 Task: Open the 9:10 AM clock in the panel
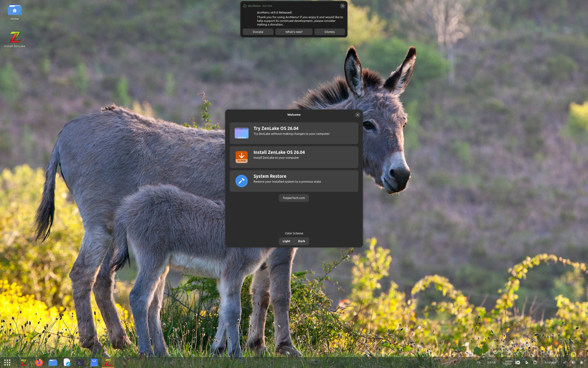pyautogui.click(x=550, y=362)
